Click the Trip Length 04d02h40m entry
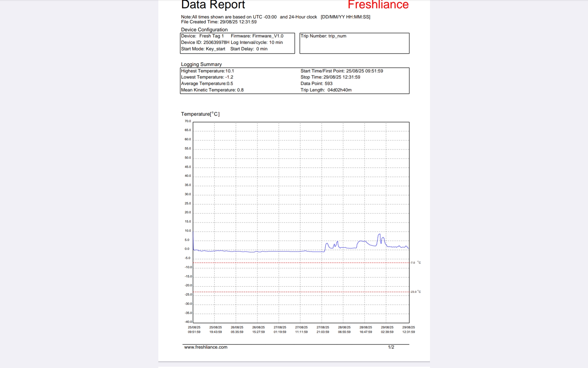The width and height of the screenshot is (588, 368). pos(326,90)
